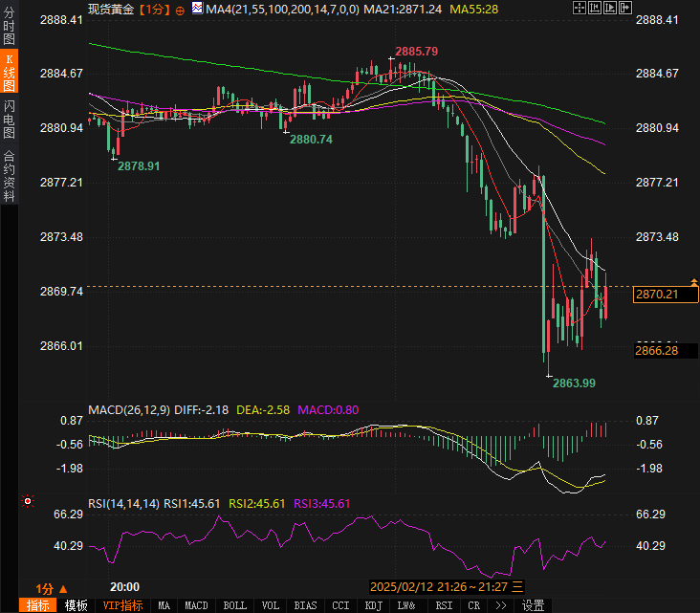
Task: Apply the MA indicator from bottom bar
Action: (164, 605)
